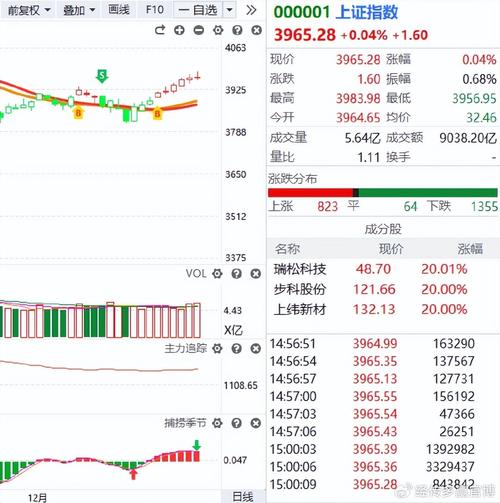Viewport: 500px width, 503px height.
Task: Expand the dropdown arrow beside 自选
Action: [x=229, y=10]
